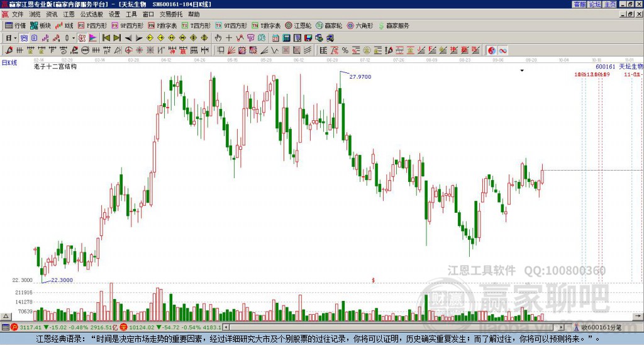
Task: Open the 交易委托 menu
Action: tap(171, 14)
